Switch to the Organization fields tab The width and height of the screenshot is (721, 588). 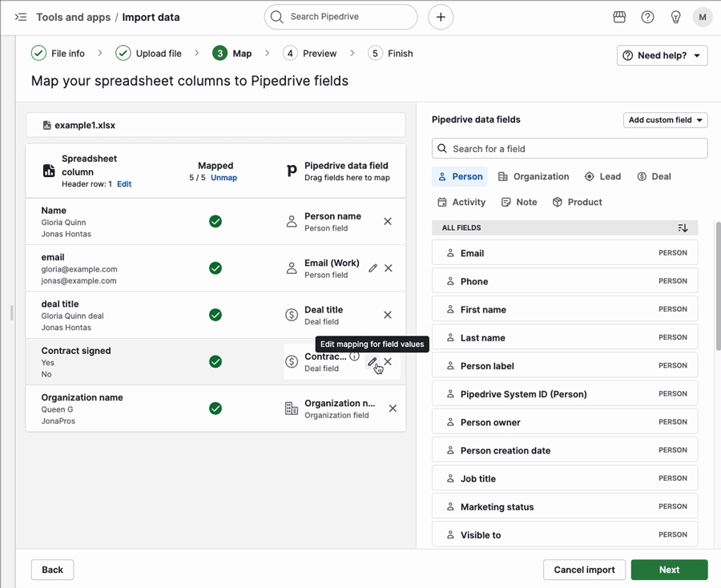pyautogui.click(x=534, y=177)
